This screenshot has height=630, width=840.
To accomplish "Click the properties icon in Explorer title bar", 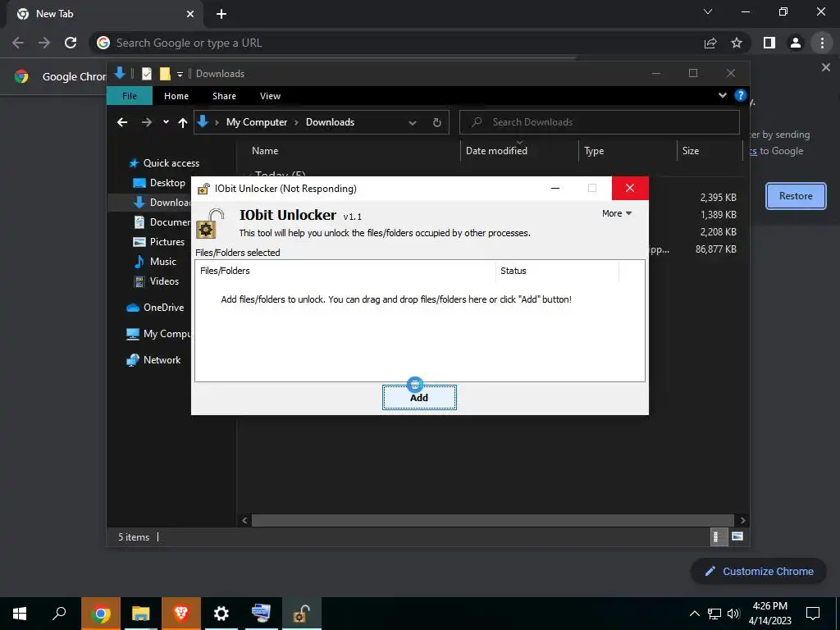I will 147,73.
